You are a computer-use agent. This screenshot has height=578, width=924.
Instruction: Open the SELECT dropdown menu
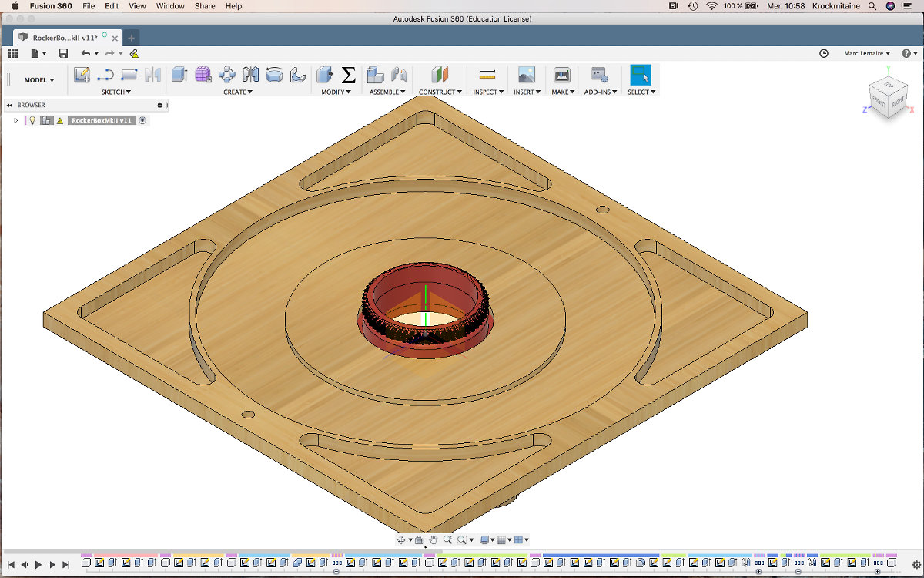641,92
